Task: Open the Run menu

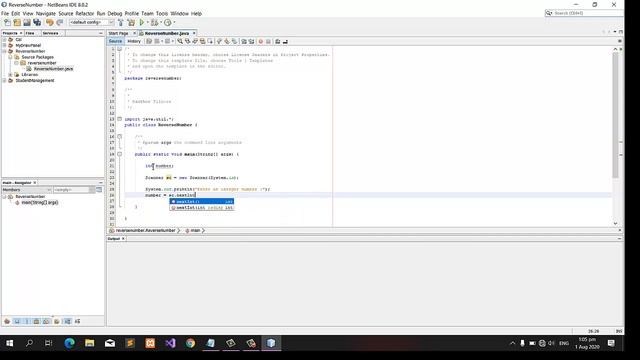Action: pos(101,13)
